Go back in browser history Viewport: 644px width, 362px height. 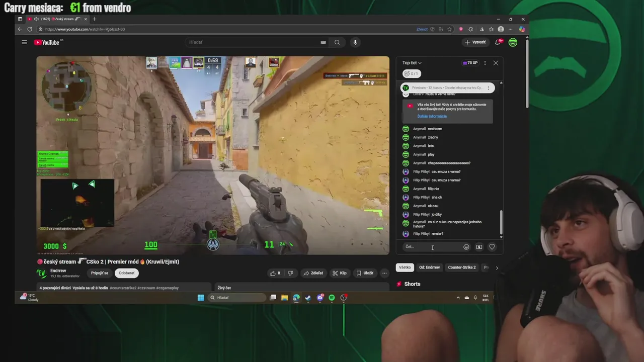(20, 29)
